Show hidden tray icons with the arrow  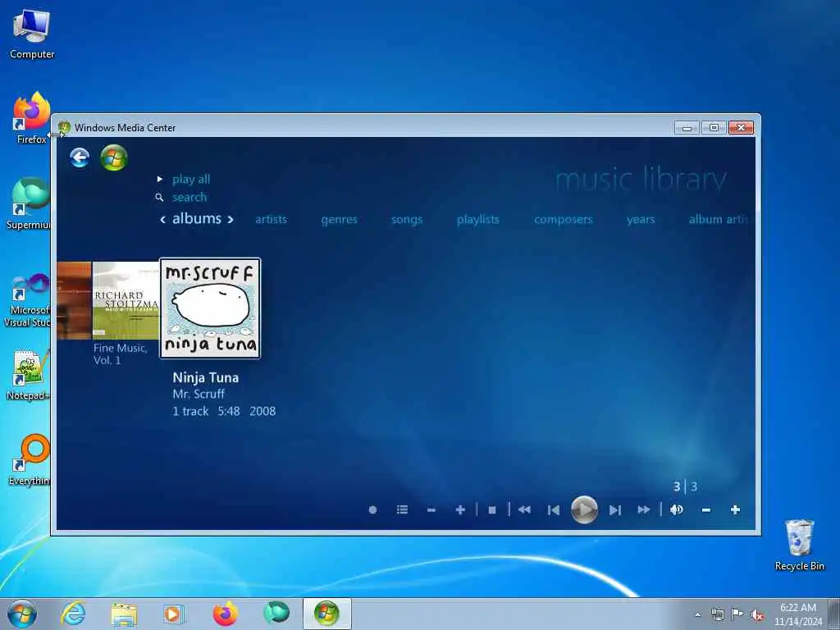point(697,615)
